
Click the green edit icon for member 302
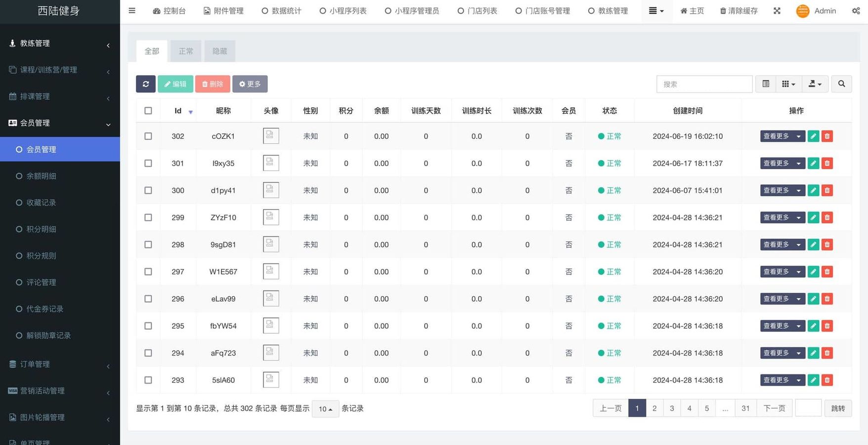tap(813, 136)
